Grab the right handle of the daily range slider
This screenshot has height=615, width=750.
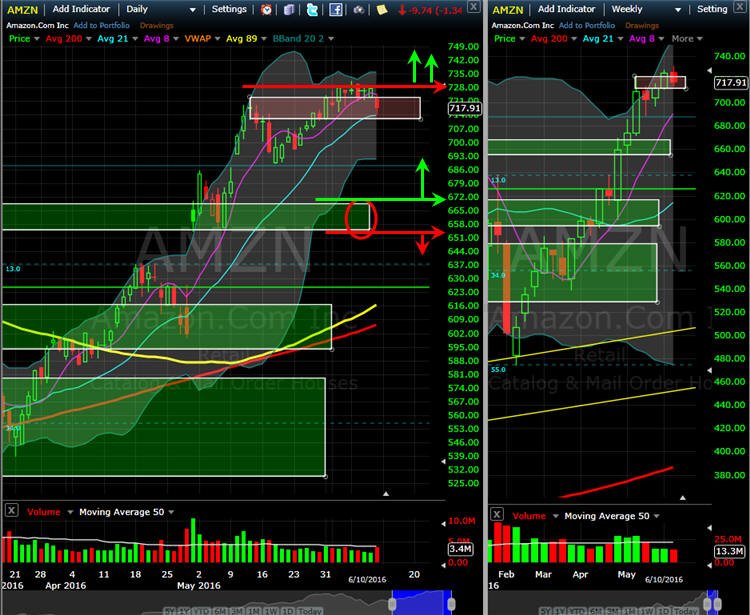[451, 604]
